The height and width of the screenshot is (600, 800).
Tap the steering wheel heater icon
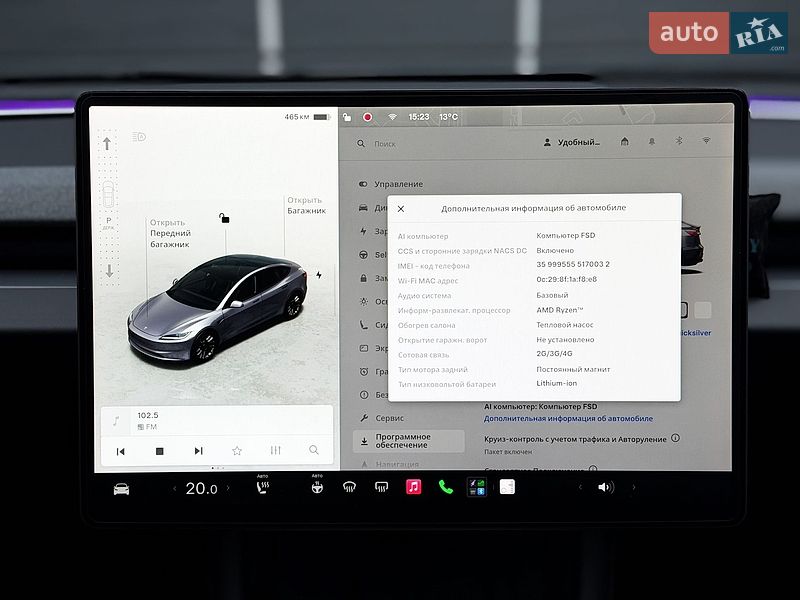[317, 488]
